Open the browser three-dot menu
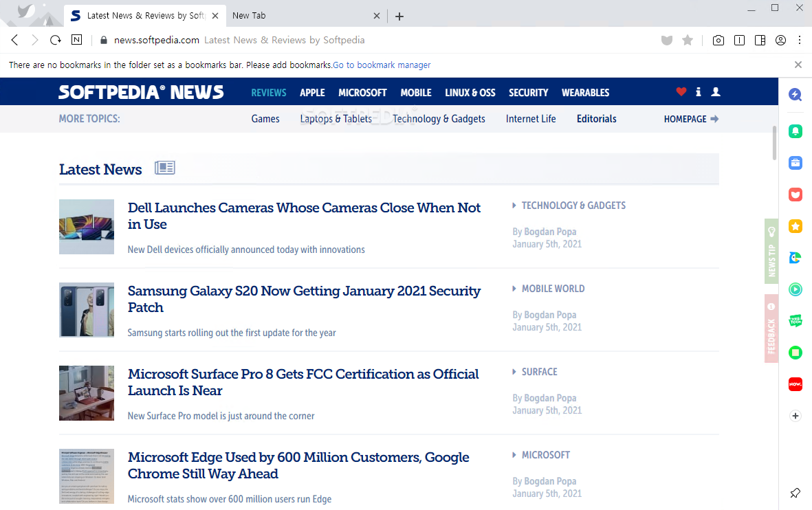 (x=800, y=40)
